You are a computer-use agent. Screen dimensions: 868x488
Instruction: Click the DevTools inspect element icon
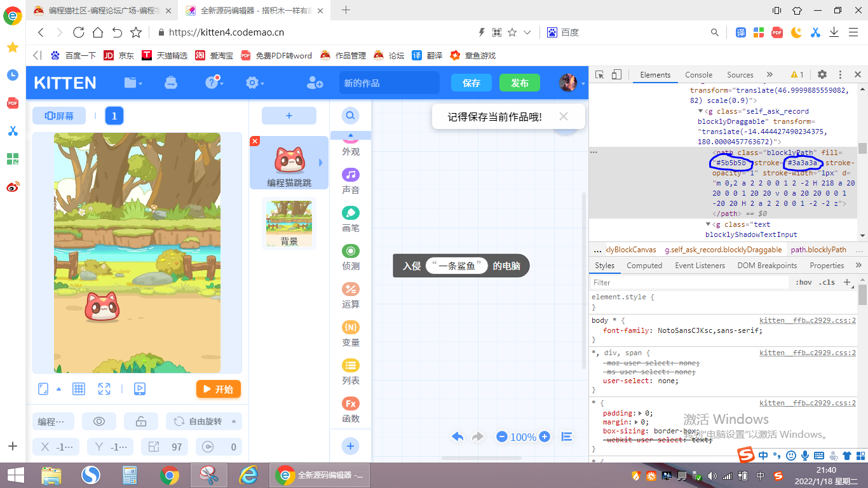[599, 74]
